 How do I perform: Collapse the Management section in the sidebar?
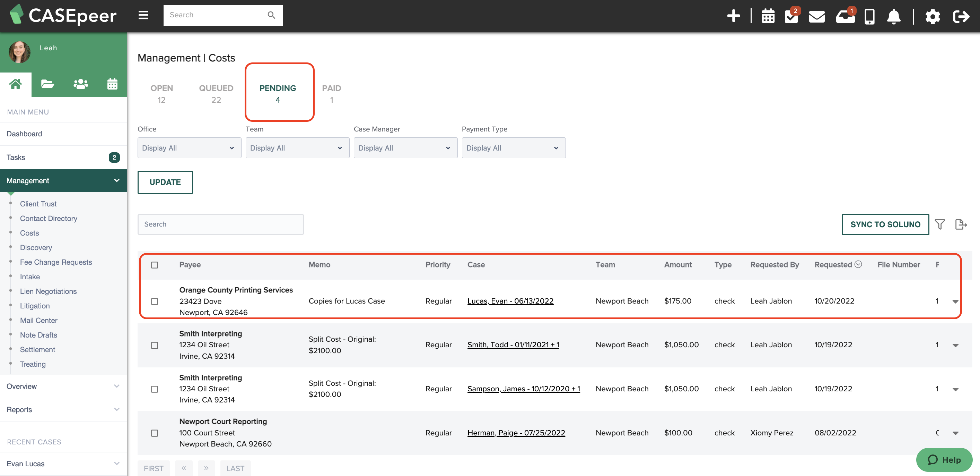(117, 180)
